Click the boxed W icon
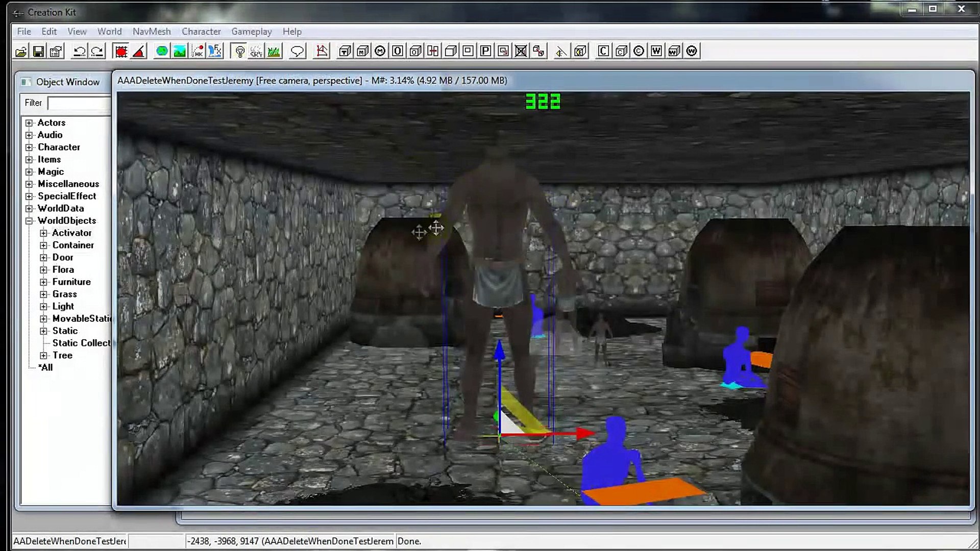 (x=656, y=51)
